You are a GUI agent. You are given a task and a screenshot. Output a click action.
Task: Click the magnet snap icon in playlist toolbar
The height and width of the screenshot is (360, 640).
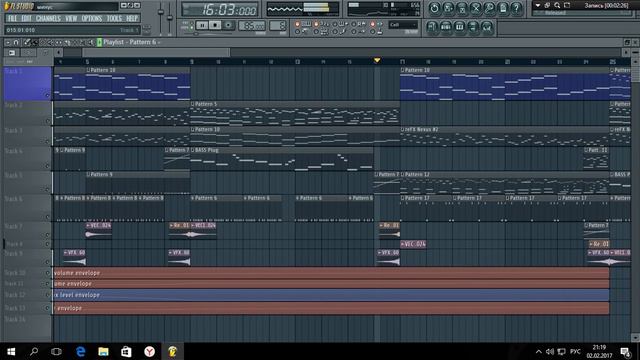[x=16, y=42]
